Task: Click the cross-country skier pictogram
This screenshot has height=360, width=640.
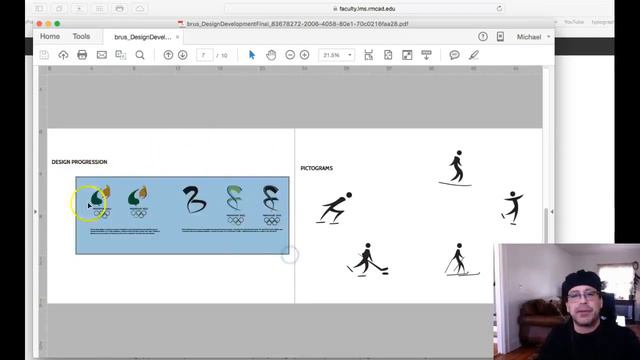Action: point(462,260)
